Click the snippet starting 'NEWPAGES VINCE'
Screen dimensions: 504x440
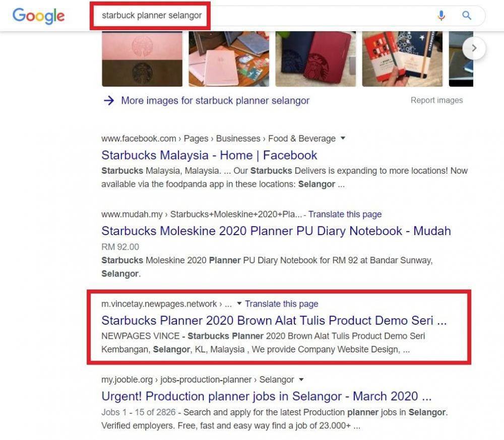[x=263, y=343]
